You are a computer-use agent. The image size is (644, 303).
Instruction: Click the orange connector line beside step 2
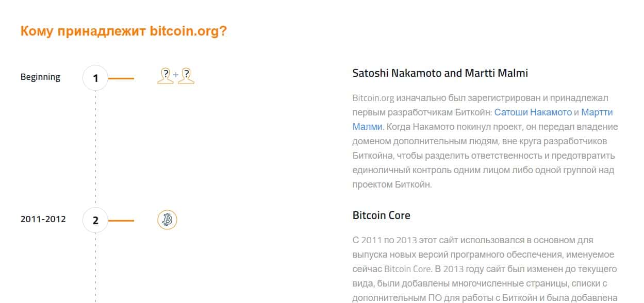tap(121, 221)
